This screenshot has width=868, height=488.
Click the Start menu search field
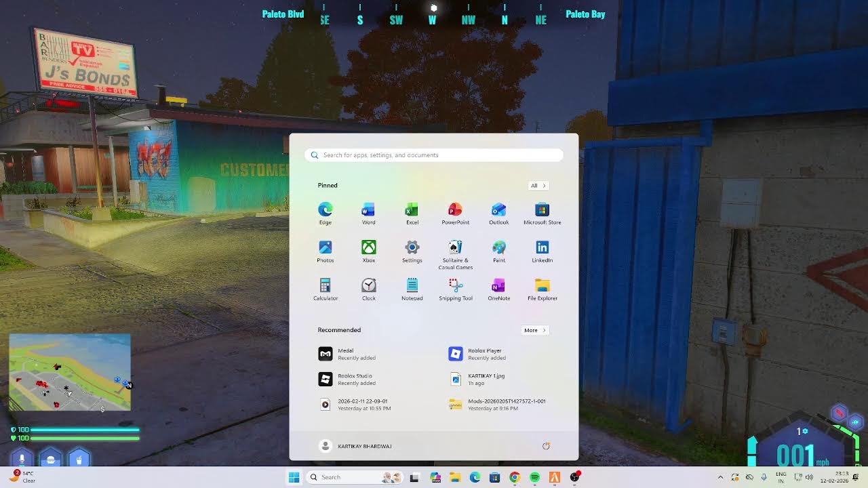pyautogui.click(x=434, y=155)
